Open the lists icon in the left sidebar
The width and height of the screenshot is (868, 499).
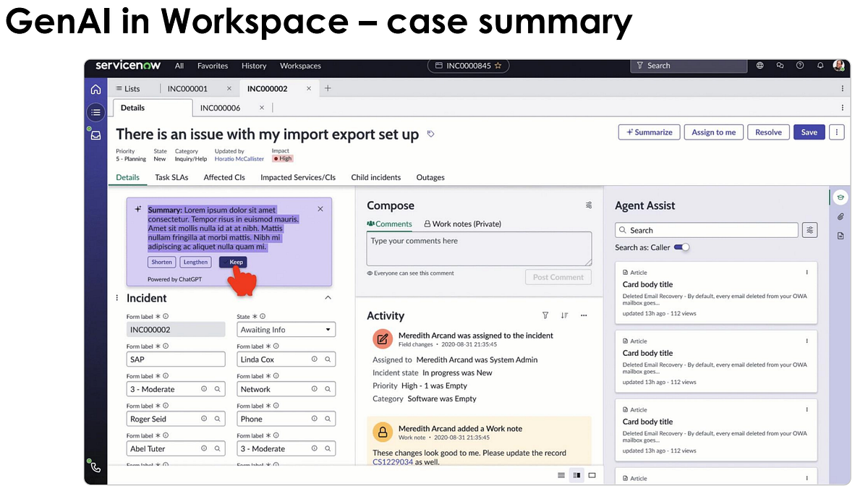(x=95, y=112)
